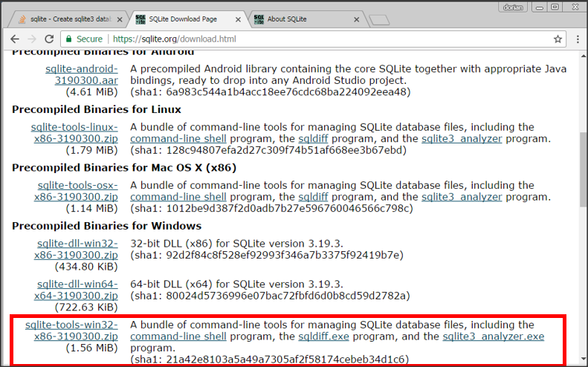
Task: Download sqlite-dll-win64-x64-3190300.zip
Action: click(x=76, y=290)
